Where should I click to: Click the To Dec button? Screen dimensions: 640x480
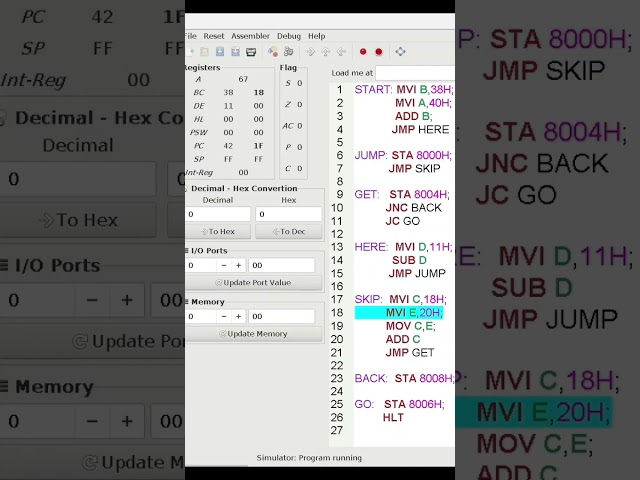pyautogui.click(x=289, y=231)
